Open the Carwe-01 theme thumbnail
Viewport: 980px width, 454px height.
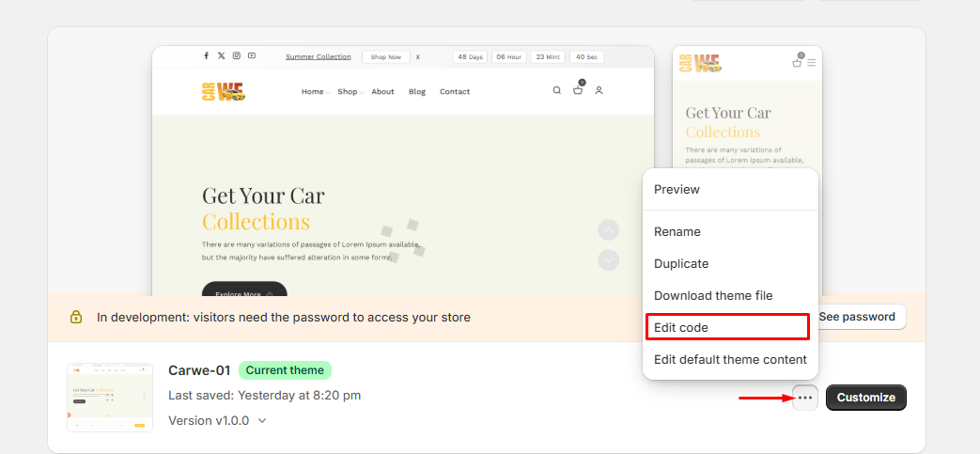tap(110, 398)
